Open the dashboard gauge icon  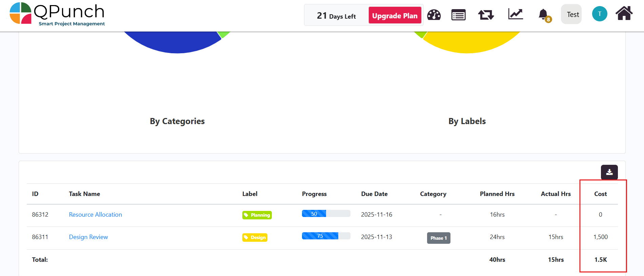pos(434,15)
